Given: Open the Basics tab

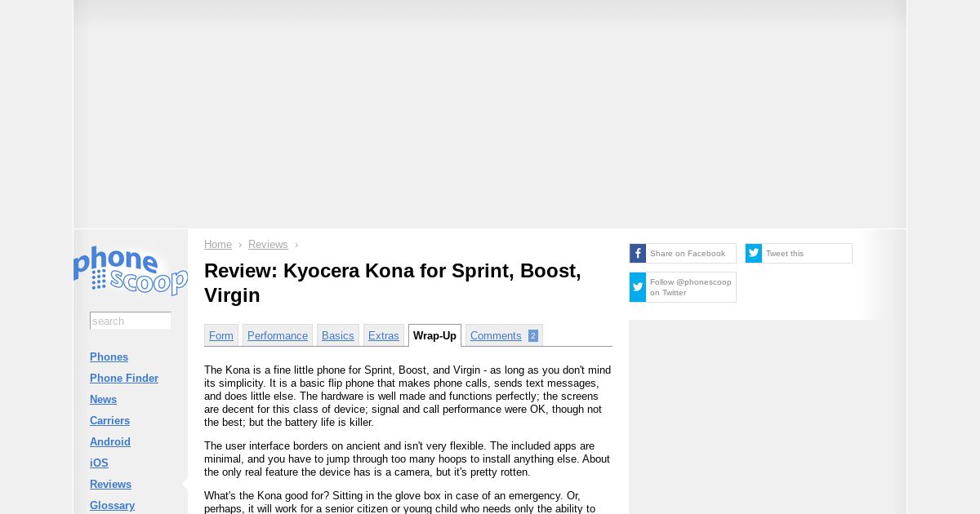Looking at the screenshot, I should [x=338, y=335].
